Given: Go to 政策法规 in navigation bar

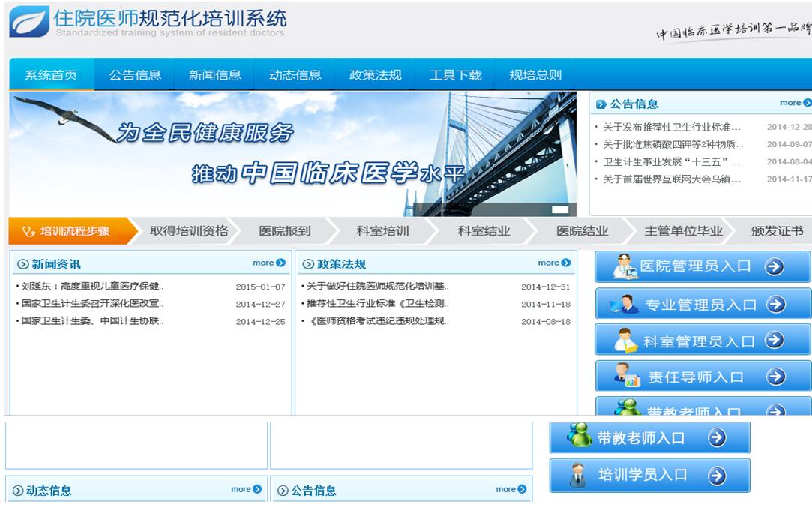Looking at the screenshot, I should click(x=375, y=75).
